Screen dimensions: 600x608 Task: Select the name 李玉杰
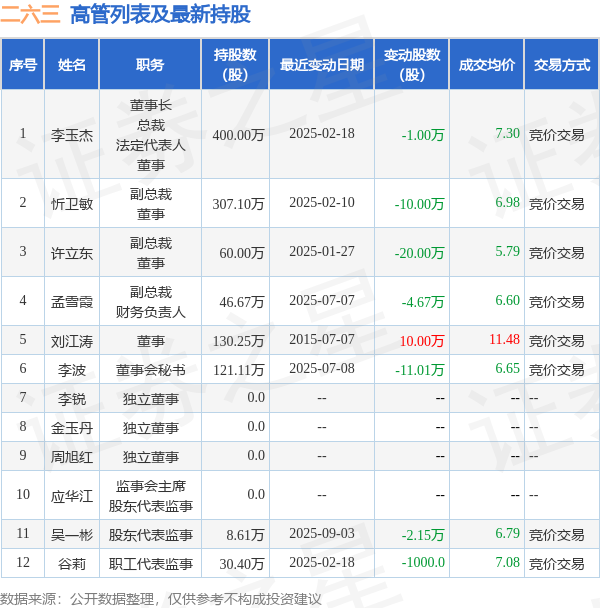coord(72,135)
